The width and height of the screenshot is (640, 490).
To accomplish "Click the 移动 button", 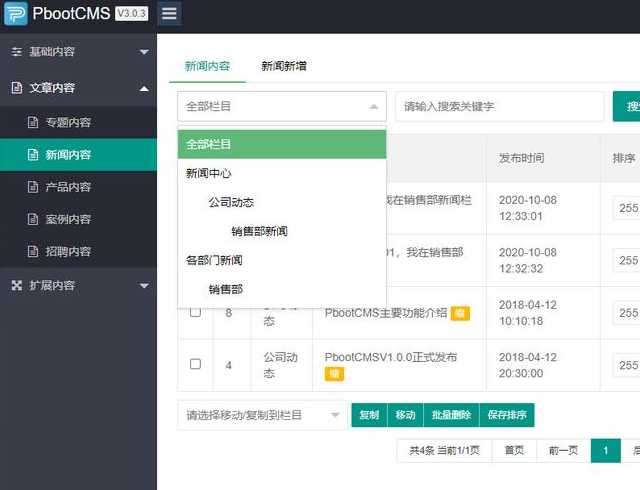I will coord(405,415).
